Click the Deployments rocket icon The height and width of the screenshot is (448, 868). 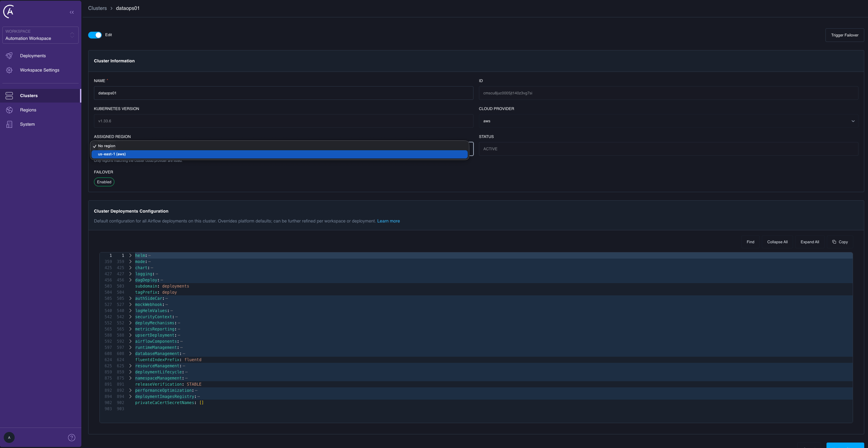coord(9,56)
